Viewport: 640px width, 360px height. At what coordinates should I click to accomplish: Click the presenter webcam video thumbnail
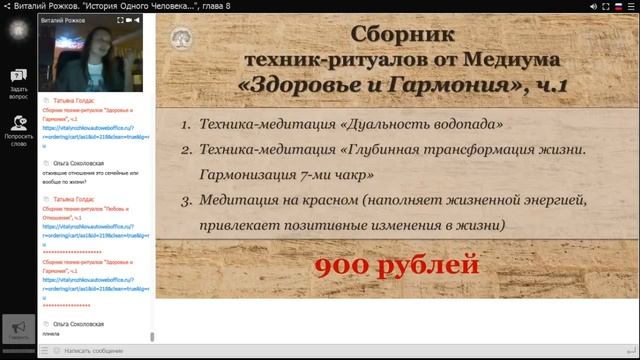click(x=90, y=53)
